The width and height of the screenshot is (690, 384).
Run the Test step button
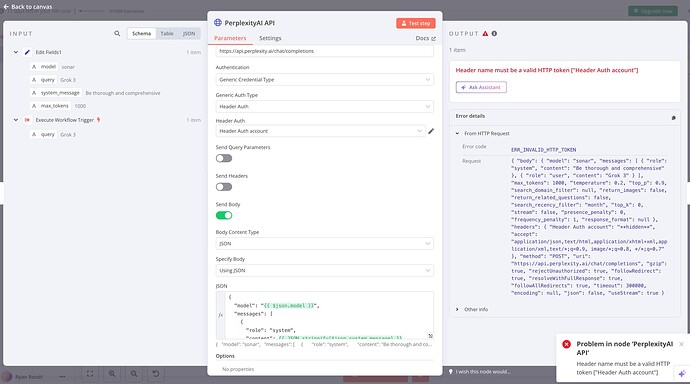(x=416, y=23)
